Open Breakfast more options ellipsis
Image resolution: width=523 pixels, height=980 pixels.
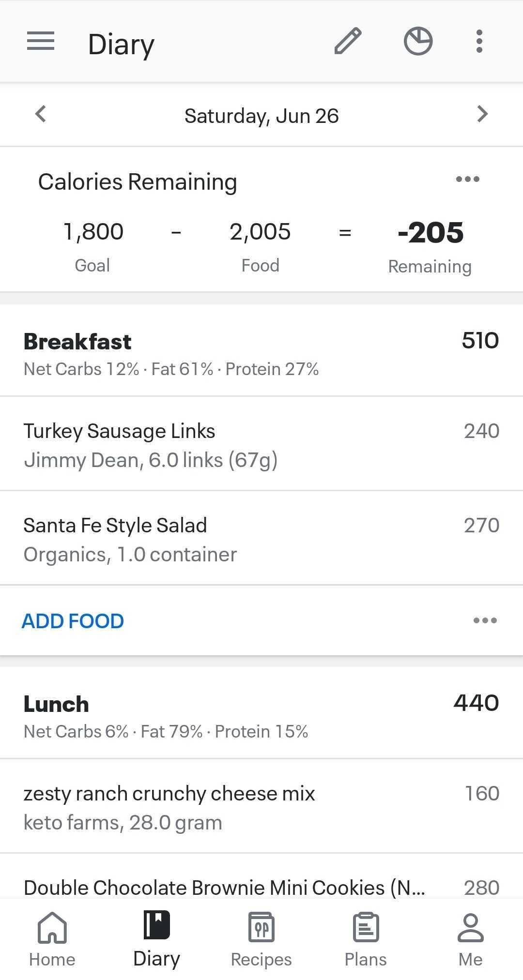(485, 620)
